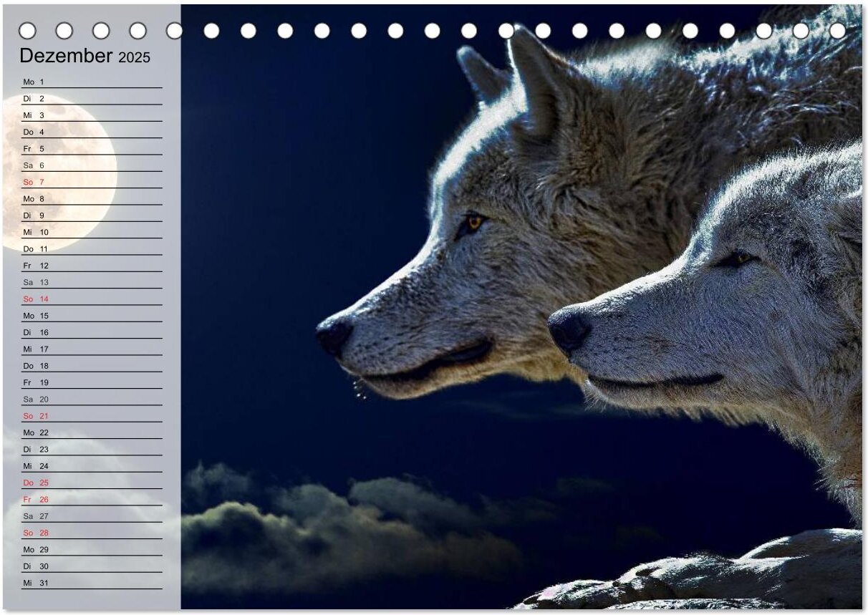Select the 'Sa 27' calendar row
This screenshot has width=868, height=615.
pyautogui.click(x=92, y=516)
